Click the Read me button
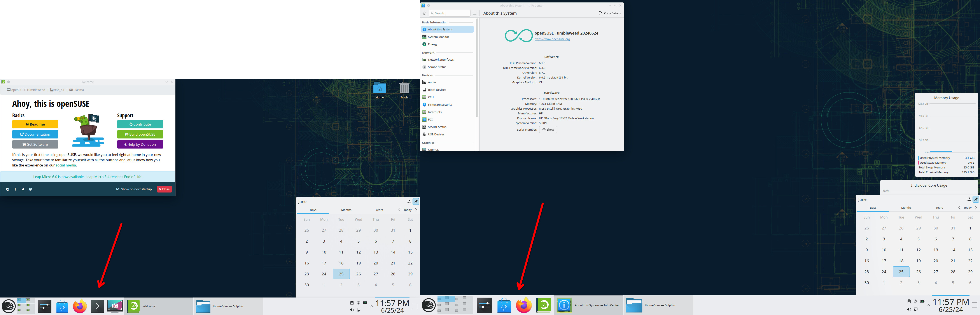 [35, 124]
